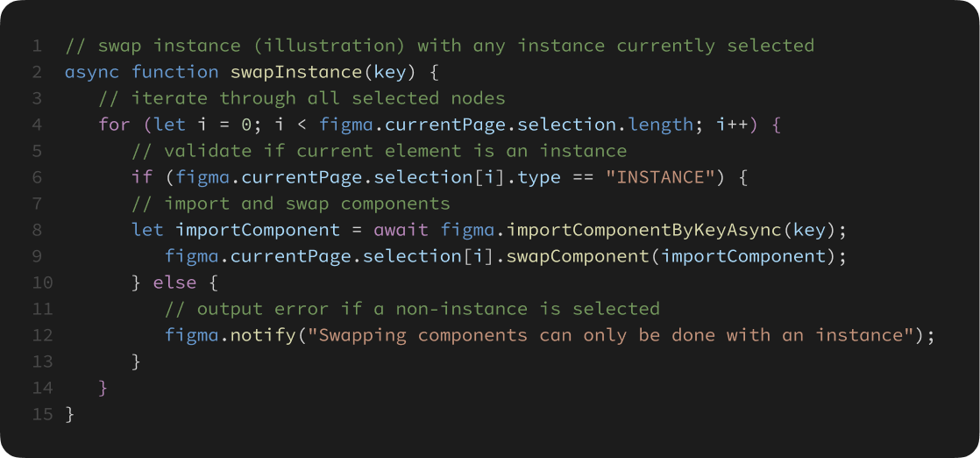
Task: Click the "INSTANCE" string literal
Action: (x=661, y=177)
